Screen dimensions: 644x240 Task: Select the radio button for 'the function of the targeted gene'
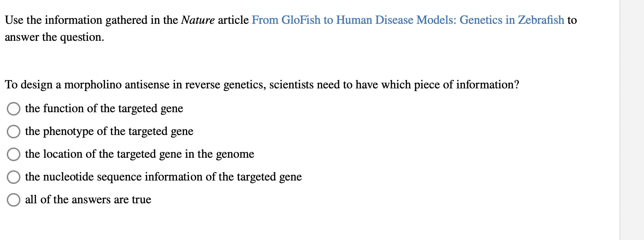pos(13,109)
